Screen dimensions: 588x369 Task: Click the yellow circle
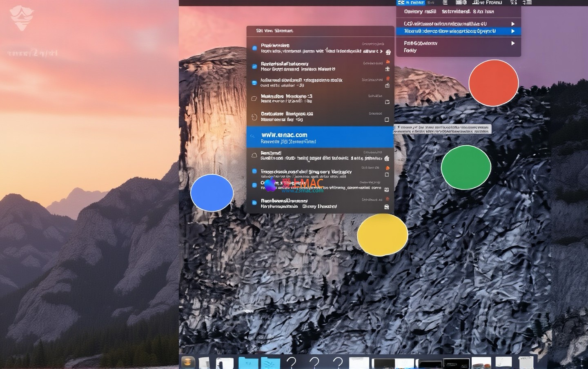382,235
